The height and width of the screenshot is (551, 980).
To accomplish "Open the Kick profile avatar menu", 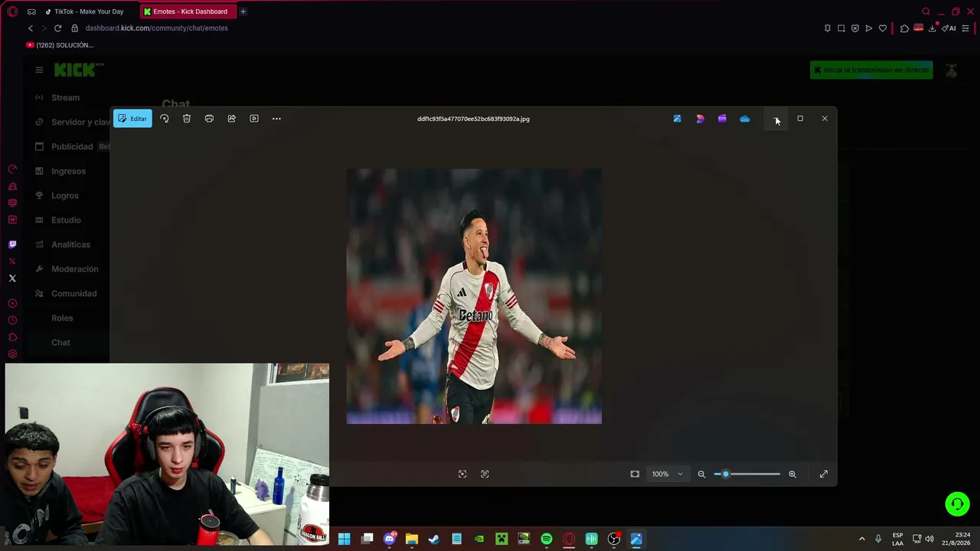I will click(952, 70).
